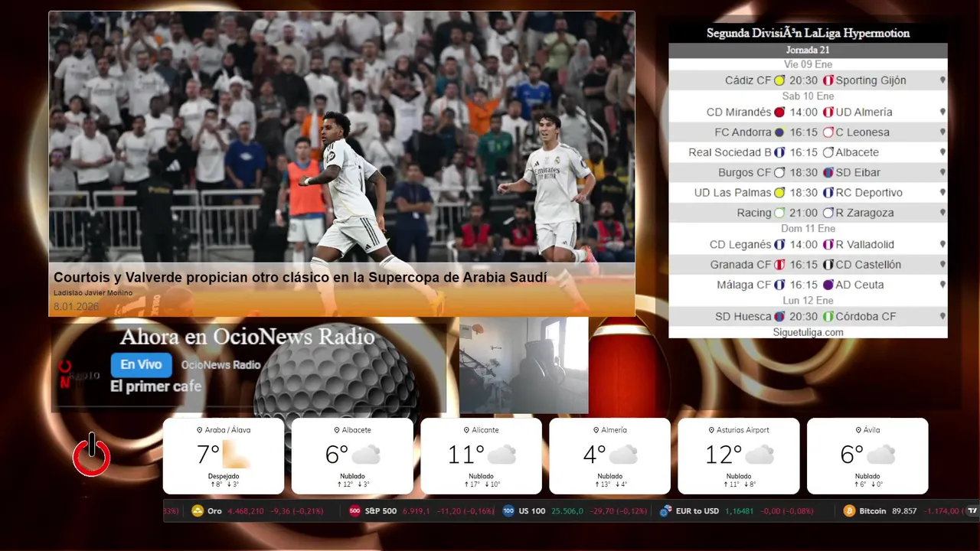Select the R Valladolid crest

828,245
